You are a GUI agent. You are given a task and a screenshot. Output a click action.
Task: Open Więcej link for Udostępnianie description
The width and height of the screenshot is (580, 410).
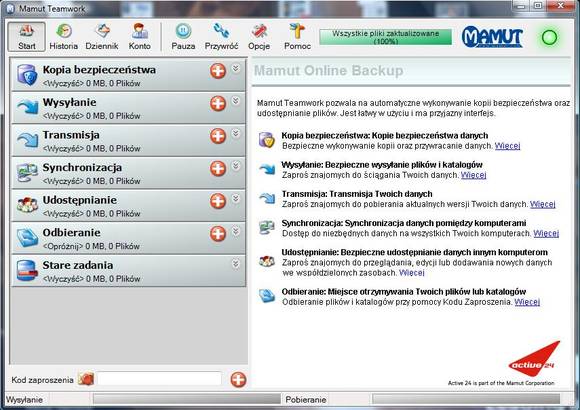coord(412,273)
